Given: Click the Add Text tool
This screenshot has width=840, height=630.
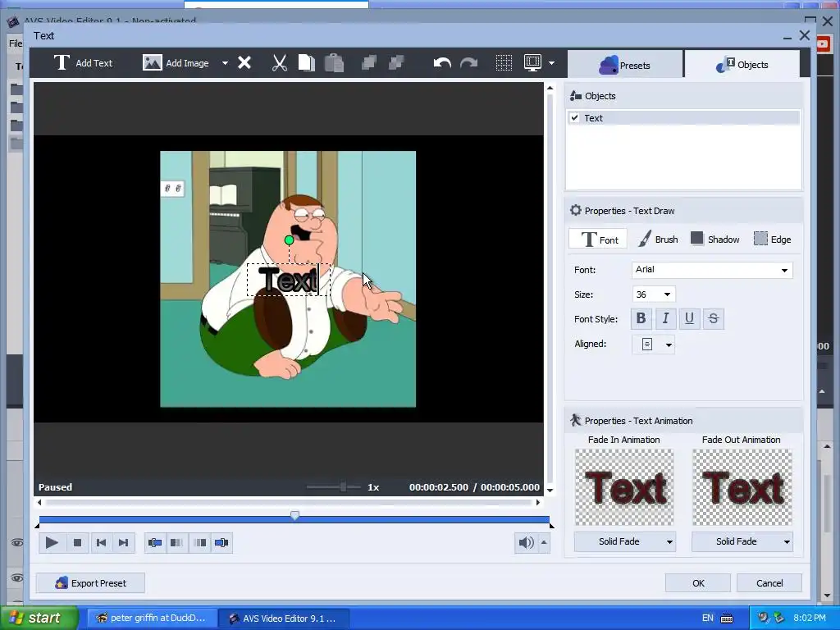Looking at the screenshot, I should click(x=83, y=63).
